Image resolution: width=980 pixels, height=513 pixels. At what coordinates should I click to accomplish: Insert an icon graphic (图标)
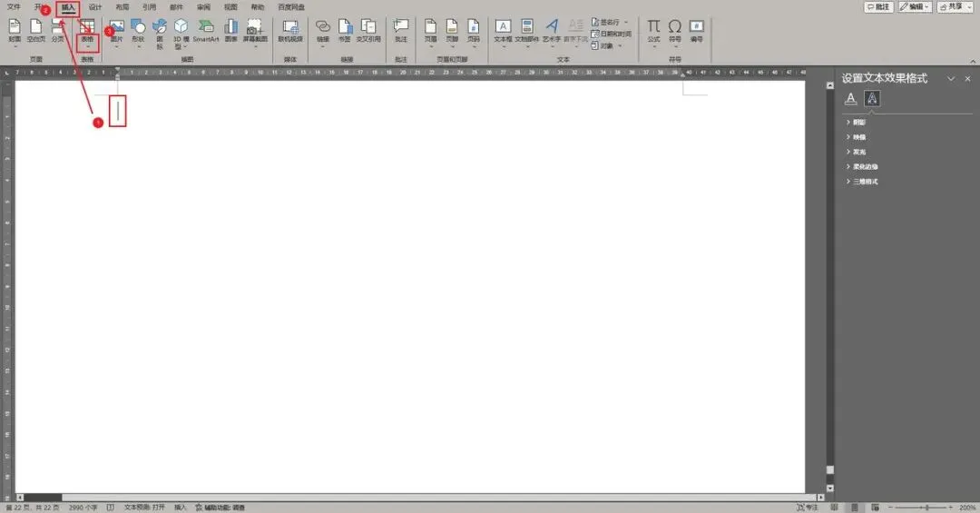coord(160,34)
